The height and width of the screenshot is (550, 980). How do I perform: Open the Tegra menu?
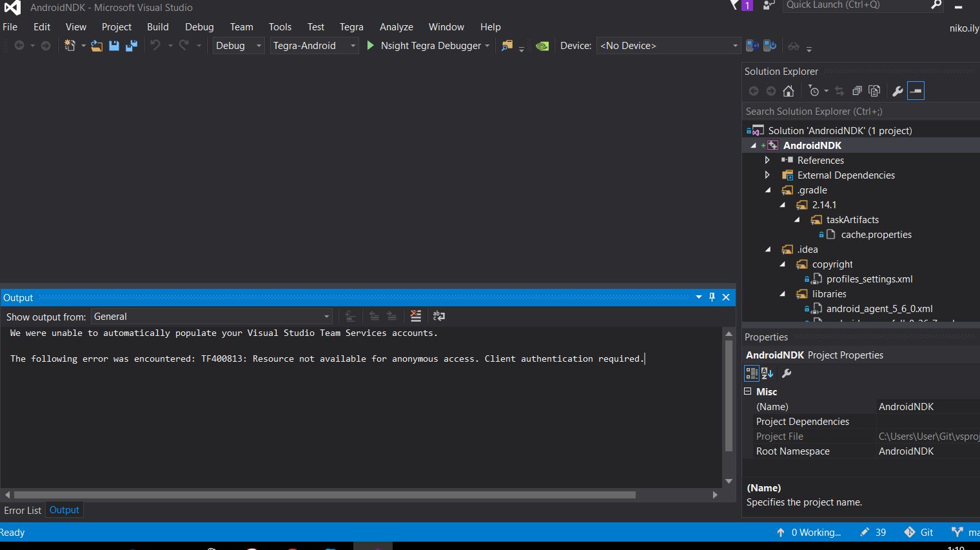(x=351, y=26)
